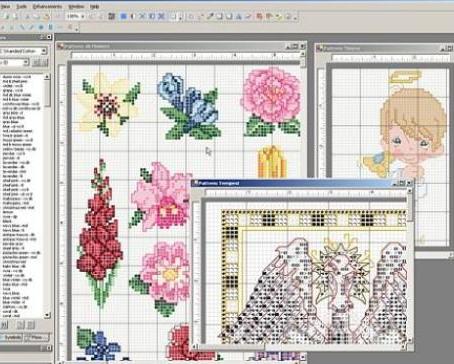Open the Enhancements menu
The height and width of the screenshot is (364, 454).
pyautogui.click(x=47, y=7)
